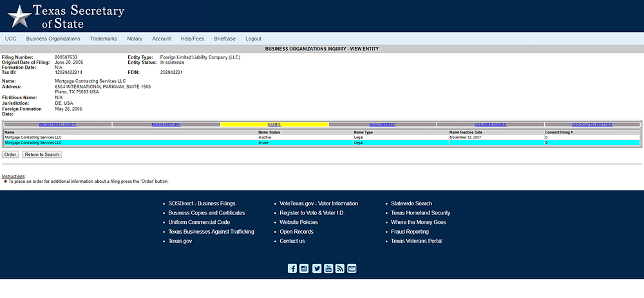Open the UCC menu

tap(10, 39)
